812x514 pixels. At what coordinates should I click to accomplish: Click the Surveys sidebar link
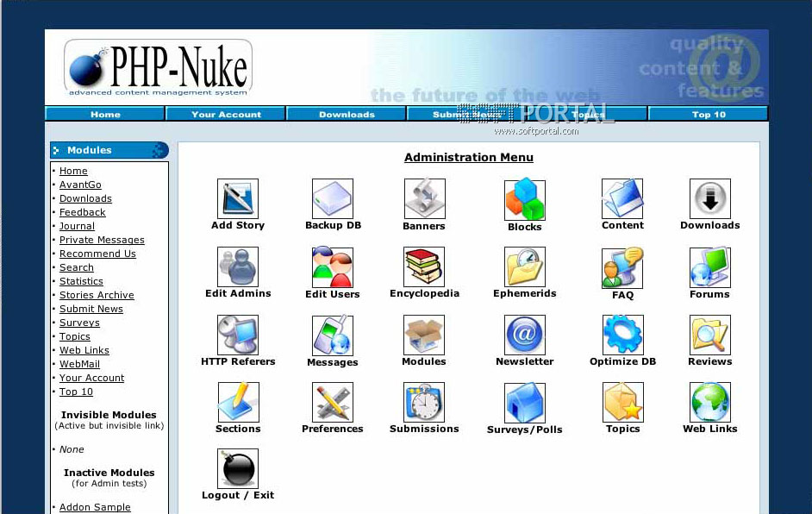click(79, 323)
